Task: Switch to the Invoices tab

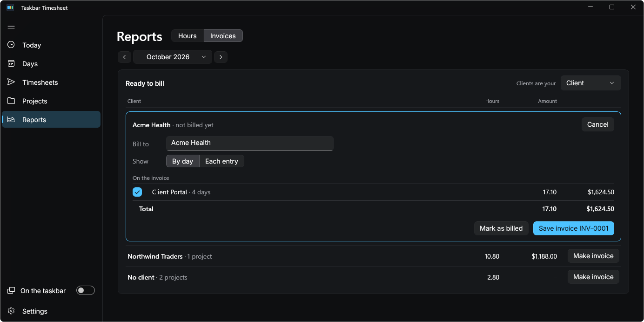Action: coord(223,36)
